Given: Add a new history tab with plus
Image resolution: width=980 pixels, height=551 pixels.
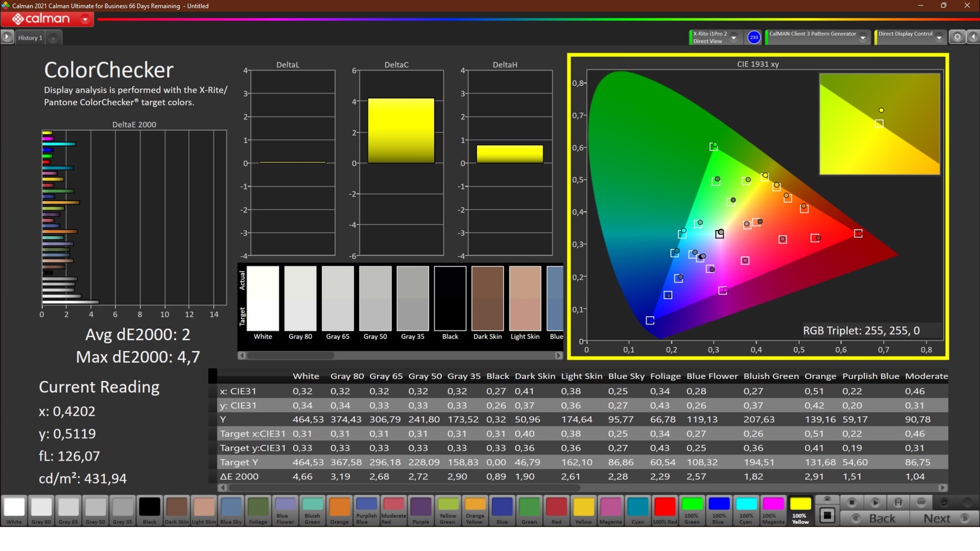Looking at the screenshot, I should click(x=53, y=38).
